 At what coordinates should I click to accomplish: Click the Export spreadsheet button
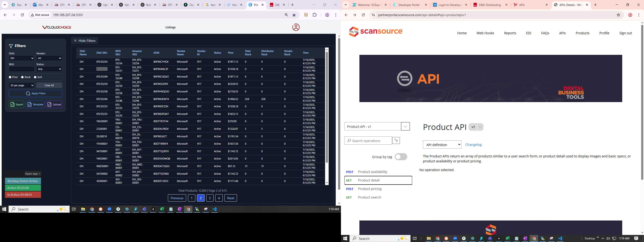coord(17,104)
